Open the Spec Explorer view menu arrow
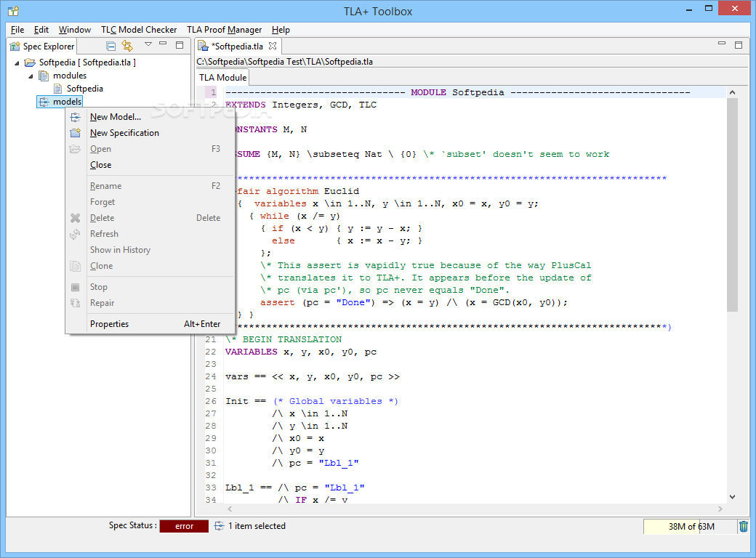The height and width of the screenshot is (558, 756). [148, 44]
